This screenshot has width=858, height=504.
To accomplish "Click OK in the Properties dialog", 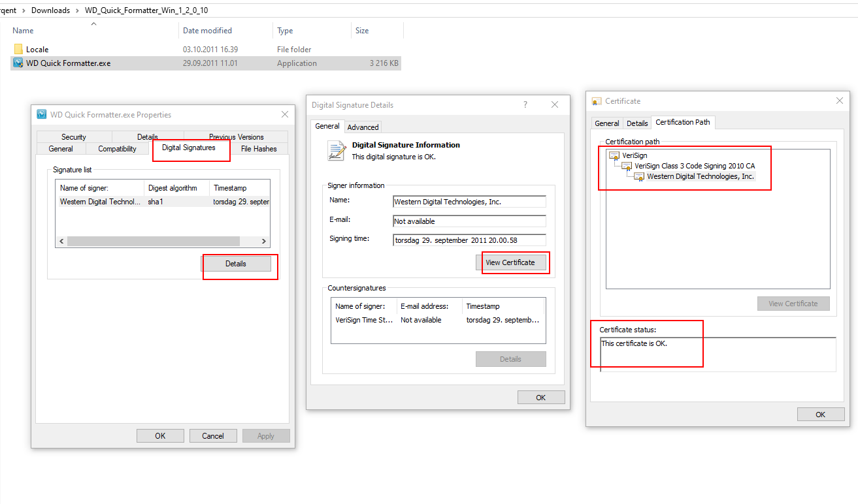I will tap(160, 436).
